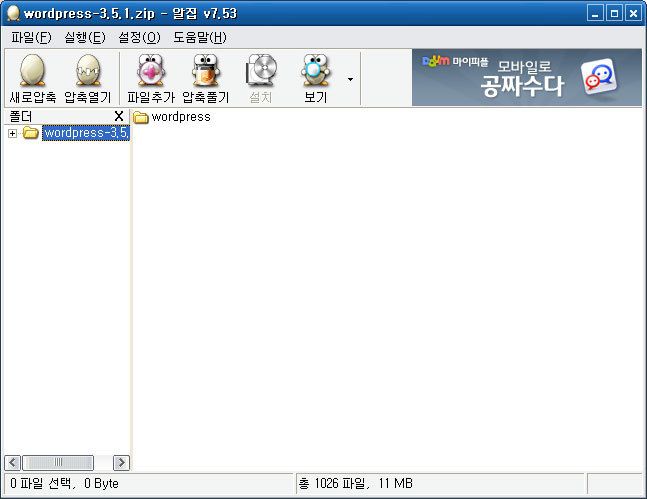Expand the wordpress-3.5 tree node plus sign
Viewport: 647px width, 499px height.
12,133
